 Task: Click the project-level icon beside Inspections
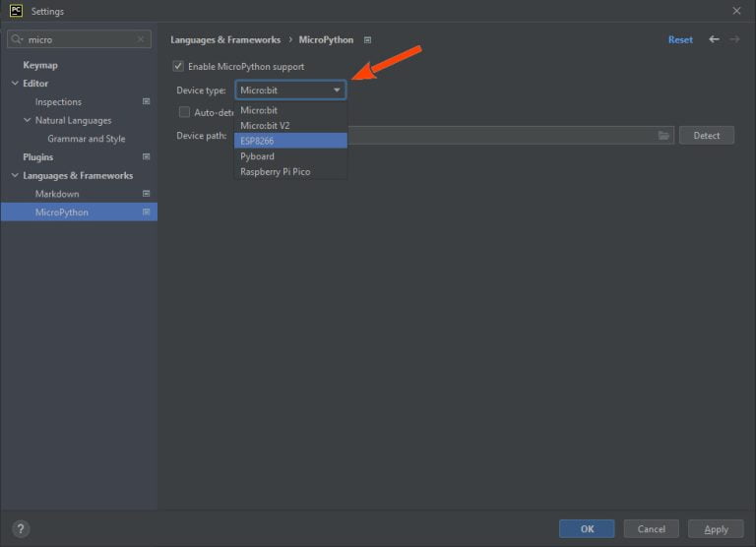(x=146, y=102)
